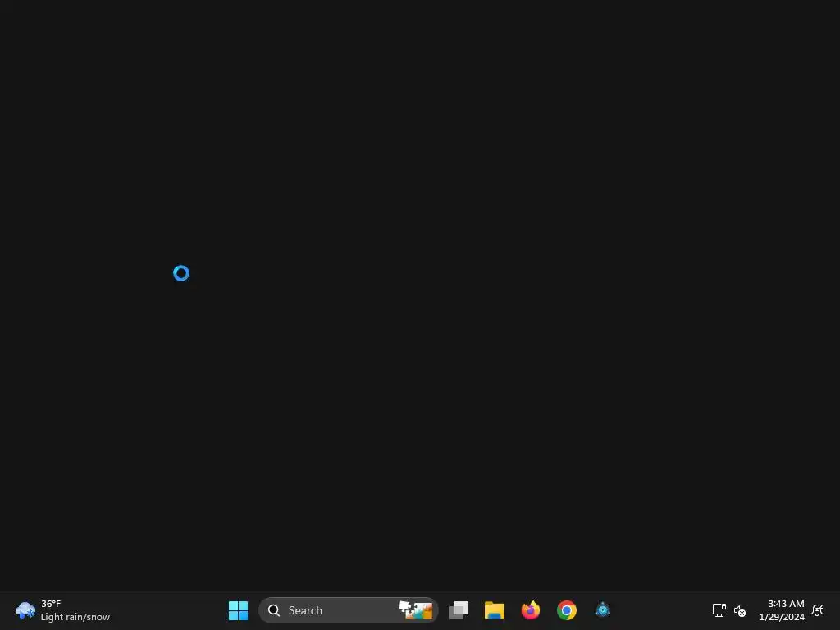The image size is (840, 630).
Task: Open the weather widget showing 36°F
Action: click(62, 610)
